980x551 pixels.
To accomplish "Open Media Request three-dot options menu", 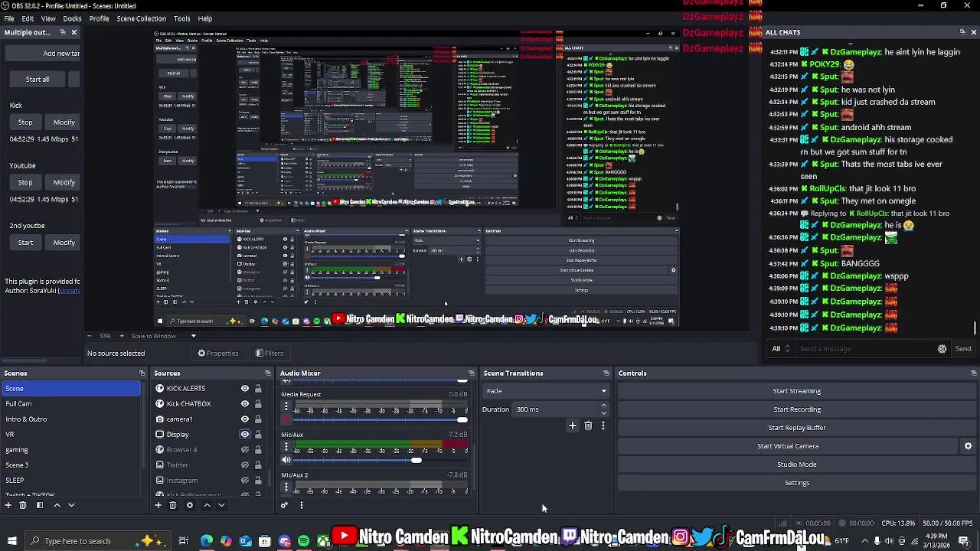I will (286, 407).
